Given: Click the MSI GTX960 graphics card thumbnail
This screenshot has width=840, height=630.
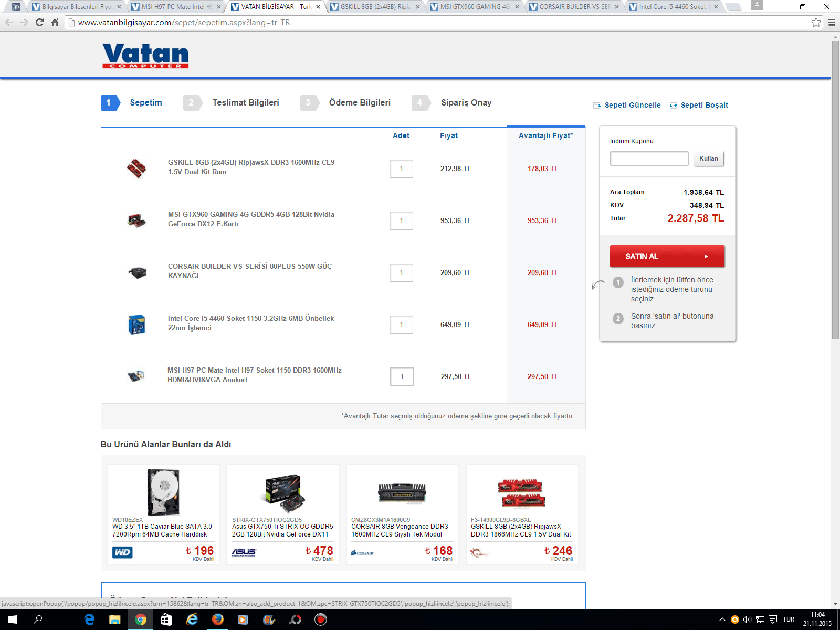Looking at the screenshot, I should 136,220.
